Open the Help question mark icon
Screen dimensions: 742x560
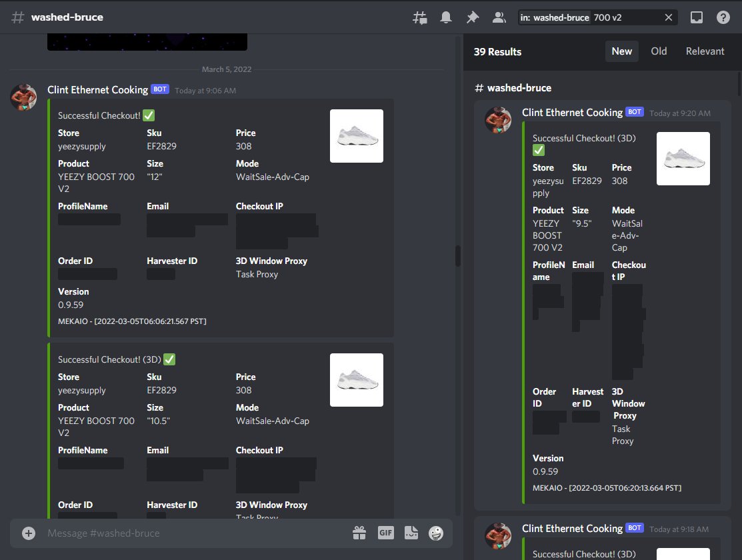coord(723,17)
